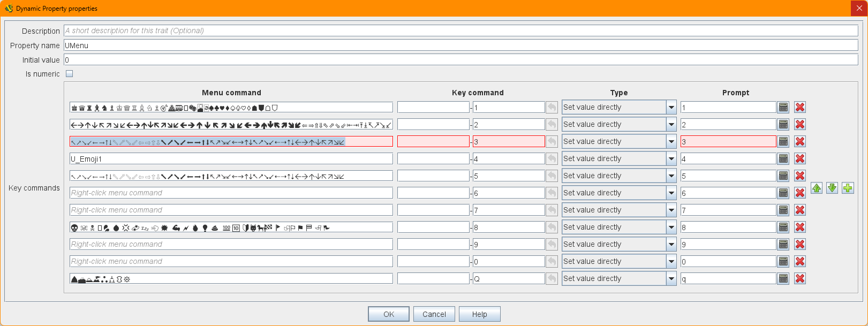This screenshot has width=868, height=326.
Task: Select the U_Emoji1 menu command field
Action: click(231, 158)
